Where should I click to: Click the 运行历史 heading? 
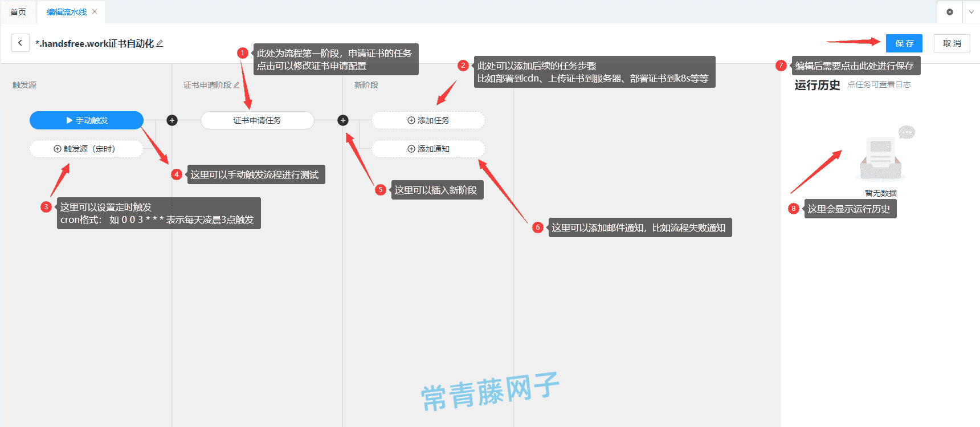(818, 85)
